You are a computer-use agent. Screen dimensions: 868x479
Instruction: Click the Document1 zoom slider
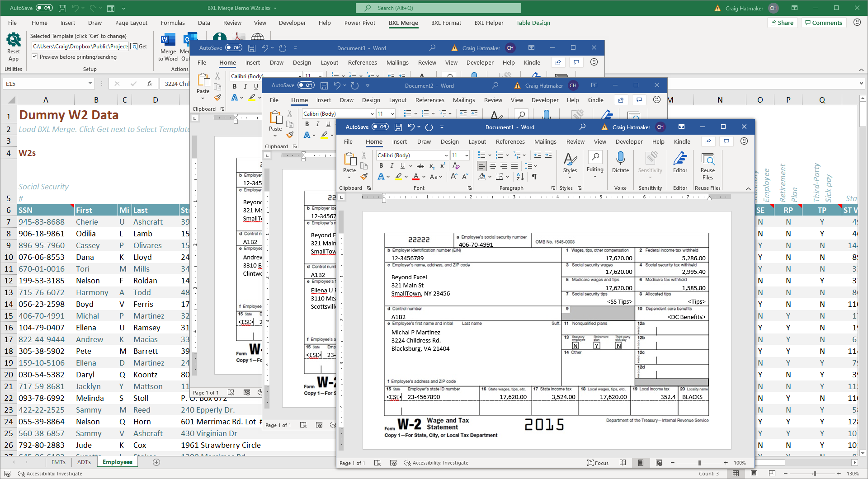click(699, 463)
